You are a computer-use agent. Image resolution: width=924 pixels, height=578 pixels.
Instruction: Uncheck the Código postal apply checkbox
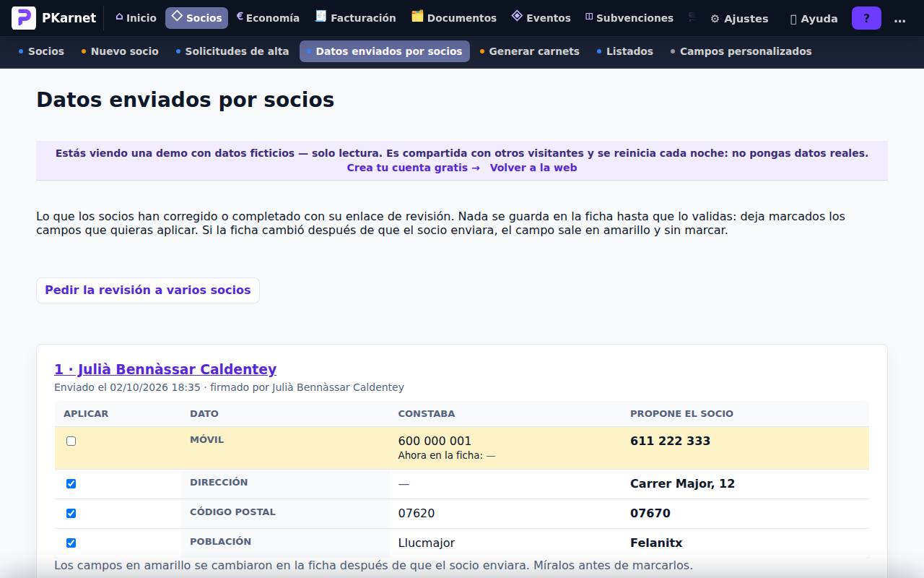coord(71,513)
